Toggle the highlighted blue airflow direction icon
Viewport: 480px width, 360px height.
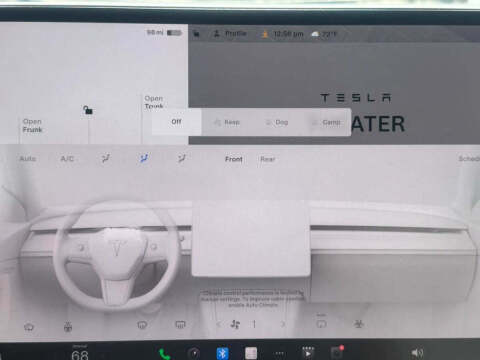(x=144, y=158)
